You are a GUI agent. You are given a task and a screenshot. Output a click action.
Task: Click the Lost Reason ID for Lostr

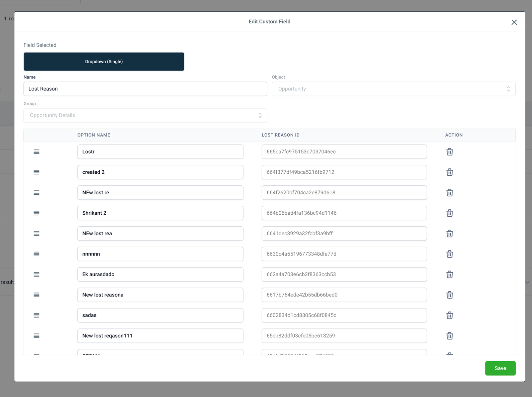point(344,152)
